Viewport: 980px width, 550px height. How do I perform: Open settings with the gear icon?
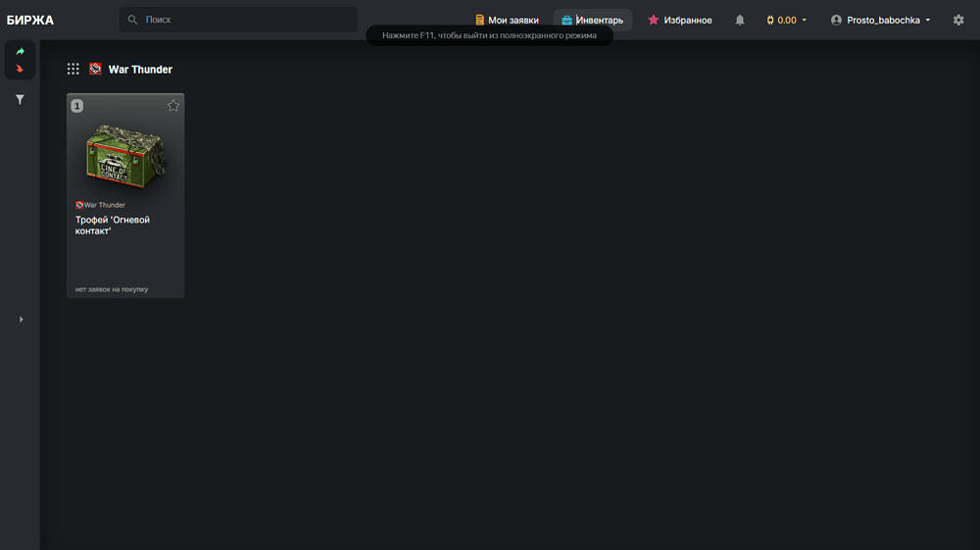pyautogui.click(x=958, y=20)
